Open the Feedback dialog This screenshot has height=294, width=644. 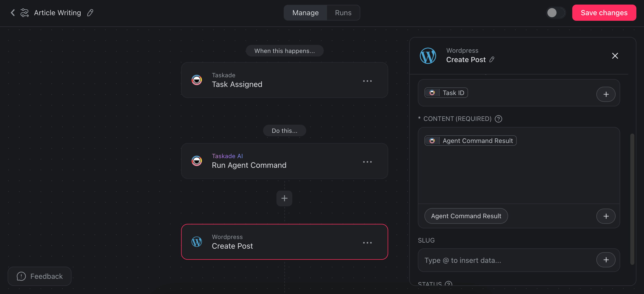pos(39,276)
